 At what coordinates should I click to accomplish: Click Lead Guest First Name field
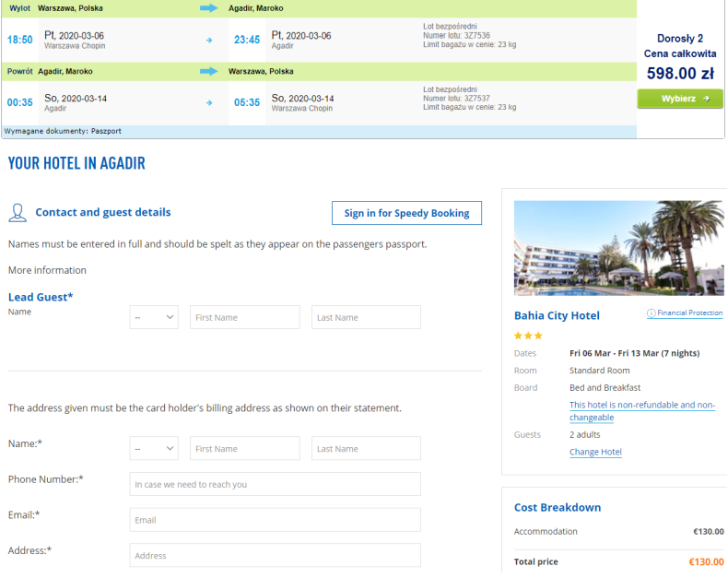pos(245,317)
